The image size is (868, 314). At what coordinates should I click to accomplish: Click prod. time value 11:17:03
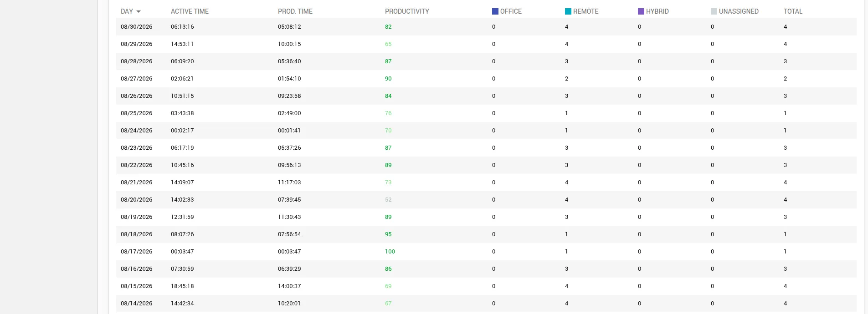[x=289, y=182]
